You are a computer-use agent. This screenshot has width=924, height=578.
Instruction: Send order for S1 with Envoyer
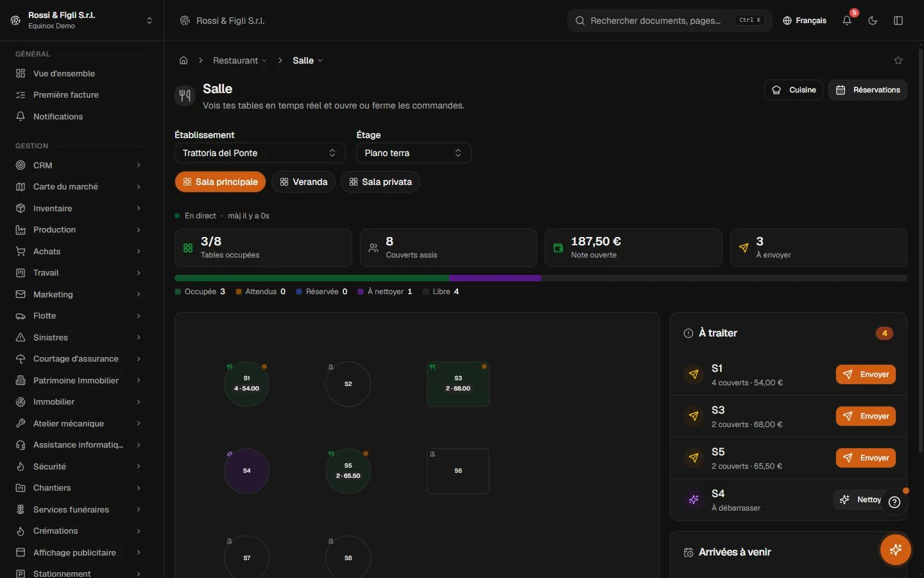[866, 374]
